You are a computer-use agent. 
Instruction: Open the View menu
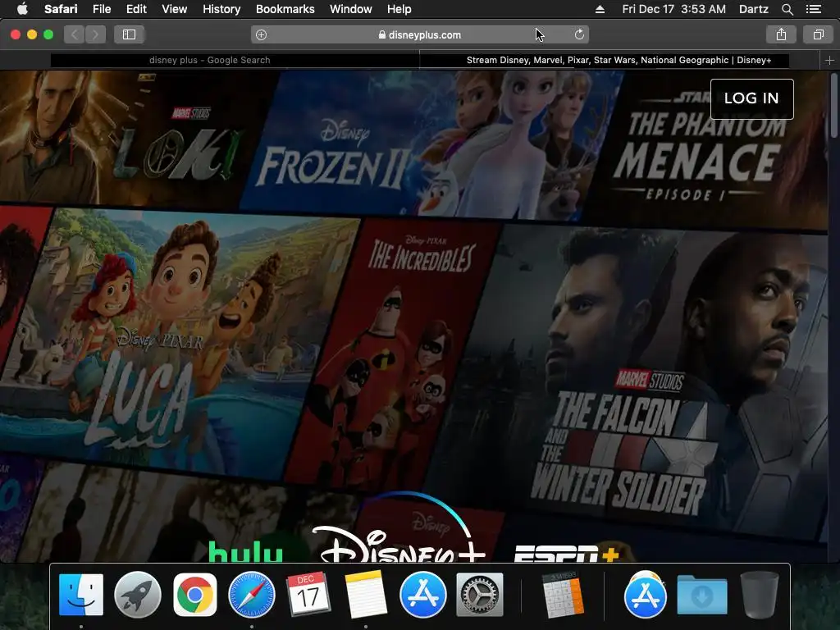[174, 9]
